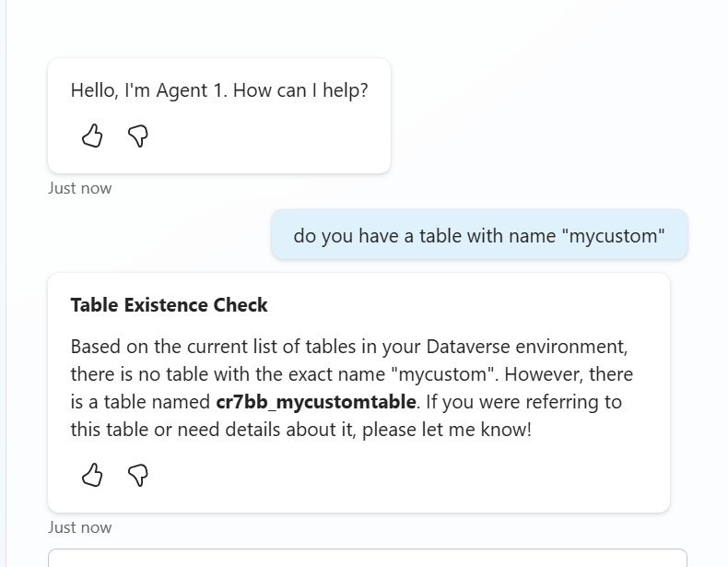Click "Hello, I'm Agent 1" greeting text
The width and height of the screenshot is (728, 567).
(148, 91)
